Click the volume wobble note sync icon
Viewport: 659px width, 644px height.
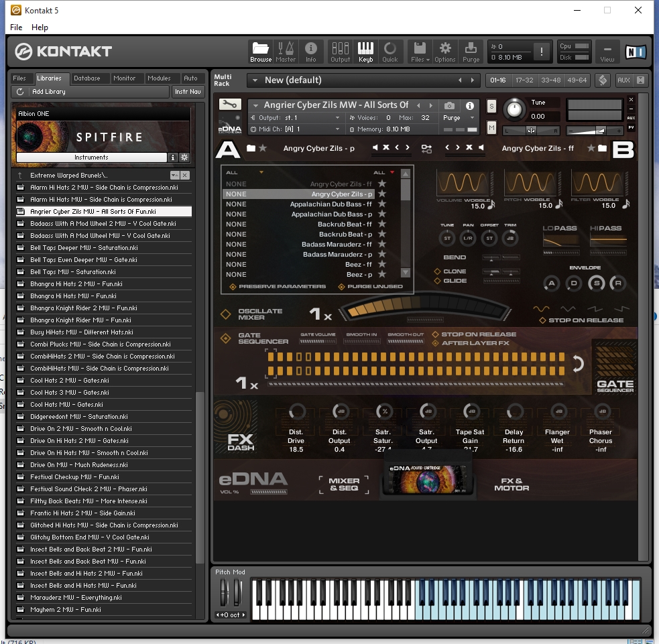tap(491, 204)
